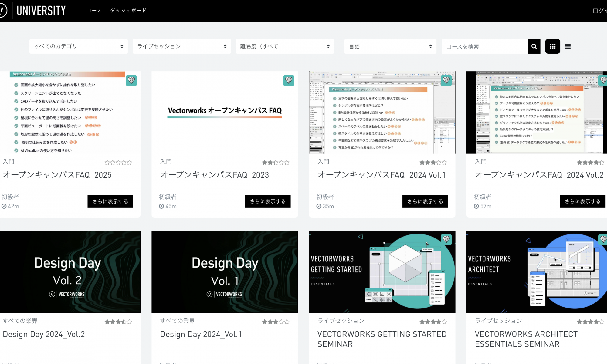Click さらに表示する for オープンキャンパスFAQ_2025

click(110, 201)
